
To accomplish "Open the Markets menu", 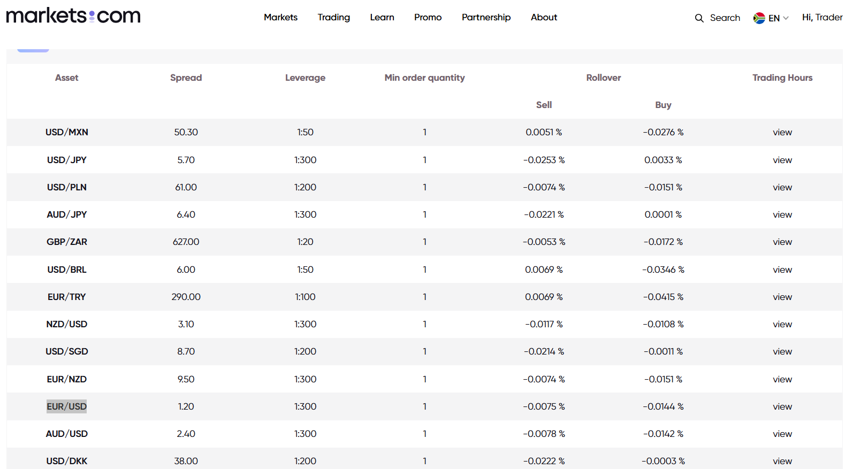I will 280,17.
